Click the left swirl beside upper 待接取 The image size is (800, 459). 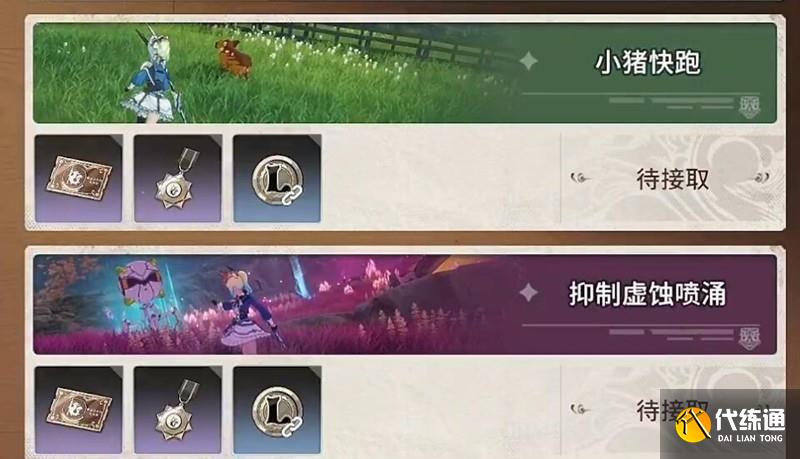click(x=581, y=178)
